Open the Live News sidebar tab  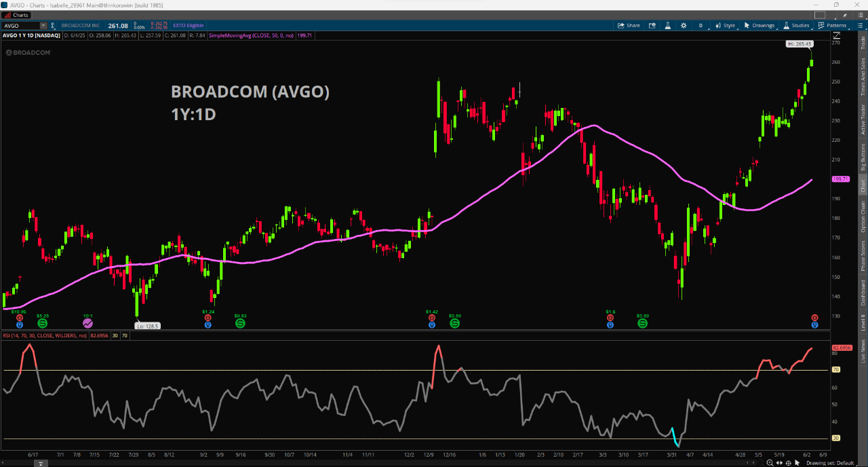863,348
